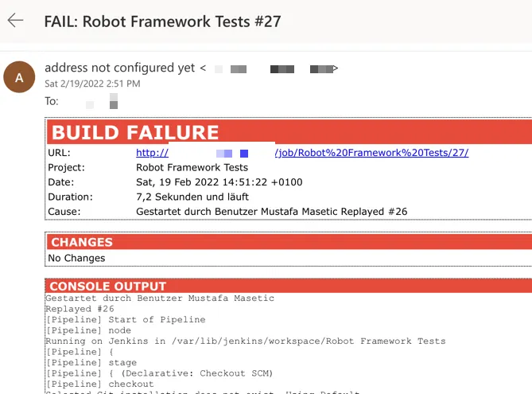Open the Robot Framework Tests job URL link
532x394 pixels.
371,153
